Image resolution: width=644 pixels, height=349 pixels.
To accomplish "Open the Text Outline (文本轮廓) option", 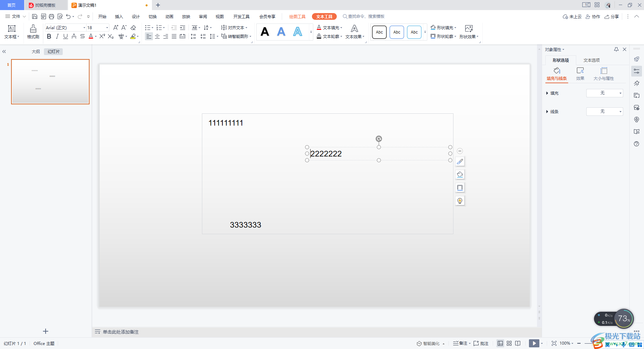I will coord(329,36).
